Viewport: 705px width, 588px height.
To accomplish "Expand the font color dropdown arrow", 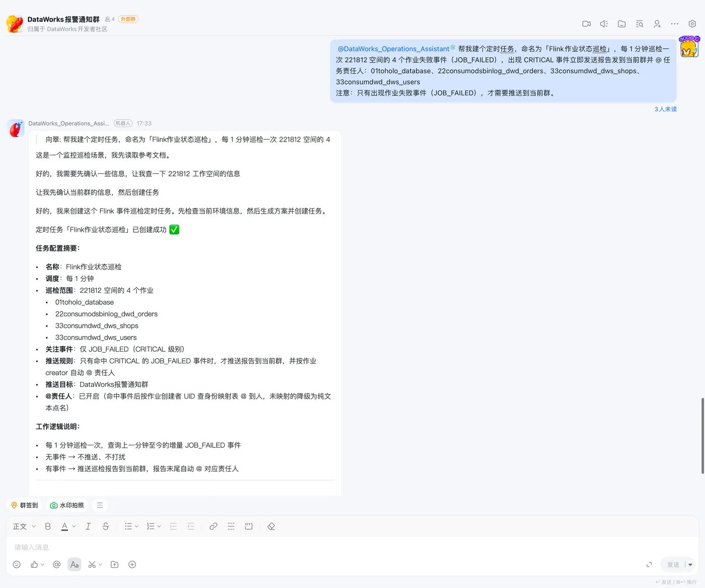I will click(x=74, y=527).
